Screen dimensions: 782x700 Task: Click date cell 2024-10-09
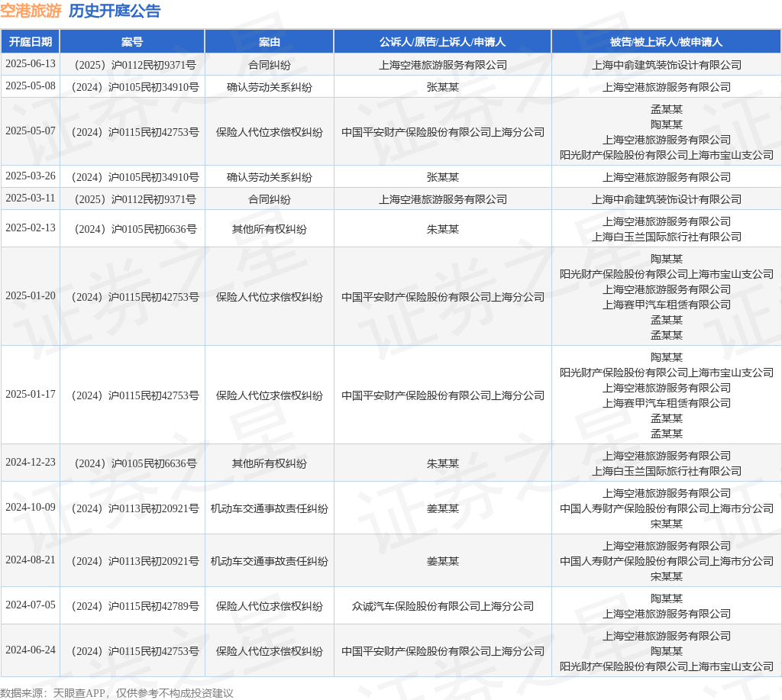coord(31,507)
